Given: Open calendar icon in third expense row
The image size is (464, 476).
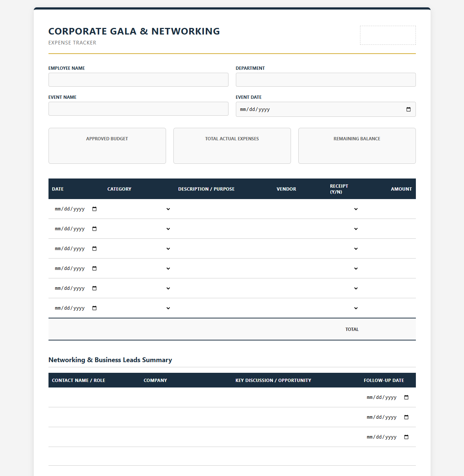Looking at the screenshot, I should click(94, 249).
